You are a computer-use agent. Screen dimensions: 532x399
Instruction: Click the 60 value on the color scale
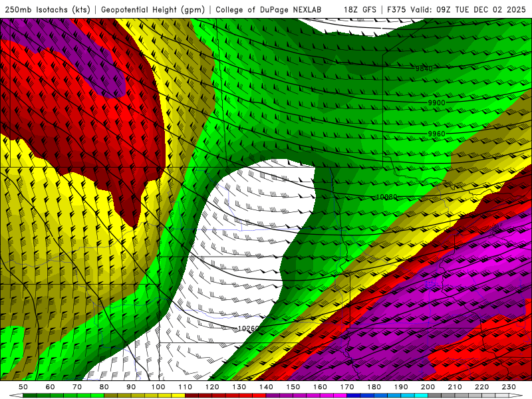(51, 387)
